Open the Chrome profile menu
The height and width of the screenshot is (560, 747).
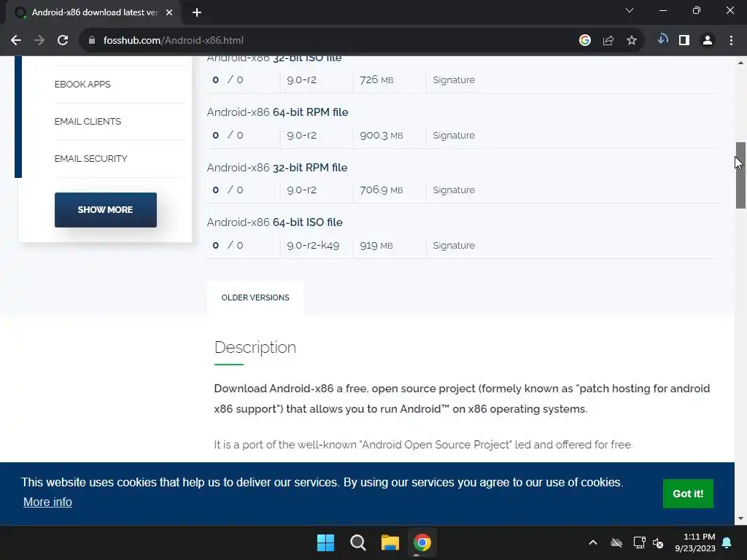(708, 41)
